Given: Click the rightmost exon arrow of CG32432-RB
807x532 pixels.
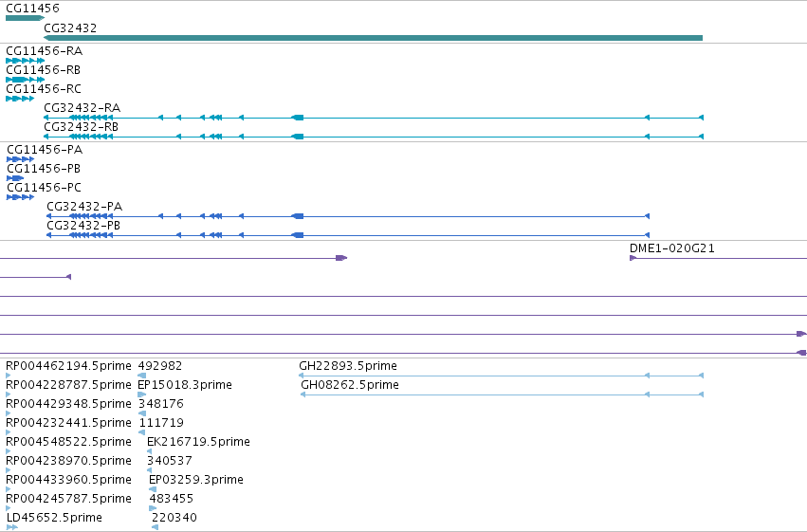Looking at the screenshot, I should [701, 137].
